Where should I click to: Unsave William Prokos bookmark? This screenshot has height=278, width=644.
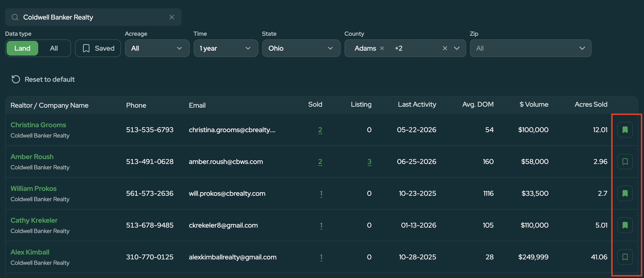[x=625, y=193]
